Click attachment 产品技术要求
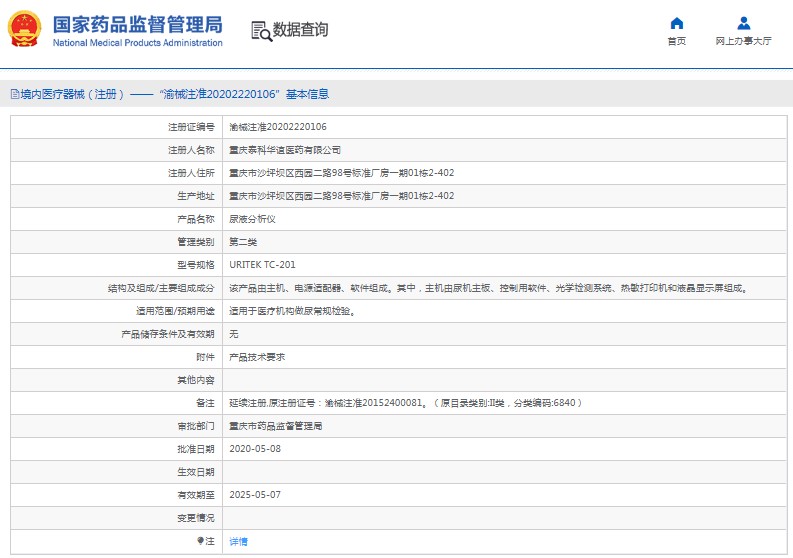Viewport: 793px width, 558px height. coord(257,357)
